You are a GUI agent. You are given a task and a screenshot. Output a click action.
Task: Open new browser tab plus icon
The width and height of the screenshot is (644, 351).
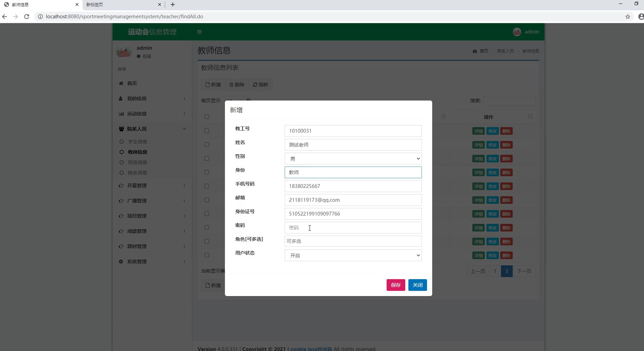(173, 4)
